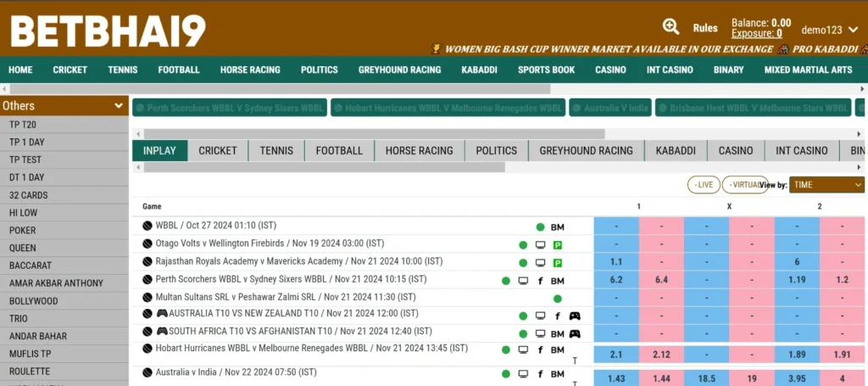Open the View by TIME dropdown

[826, 185]
